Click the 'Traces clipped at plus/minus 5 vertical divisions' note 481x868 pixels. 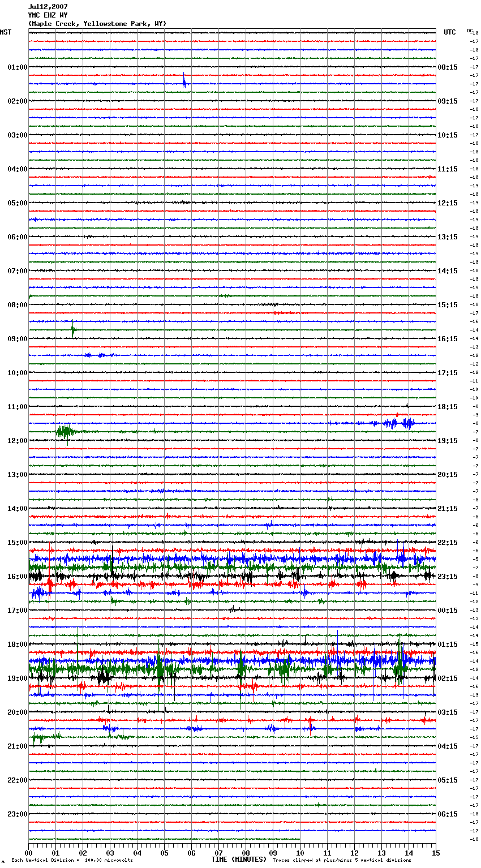point(342,860)
